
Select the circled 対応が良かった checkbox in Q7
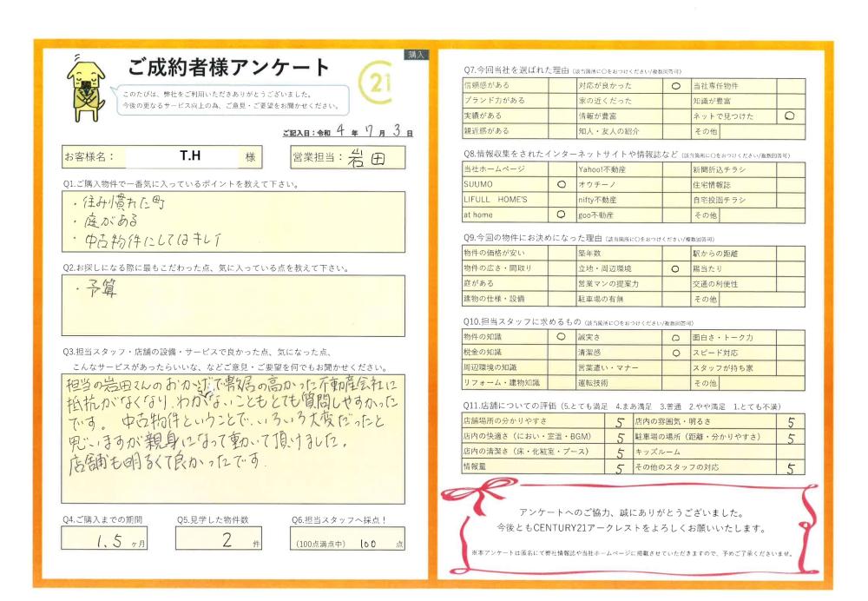(x=674, y=86)
